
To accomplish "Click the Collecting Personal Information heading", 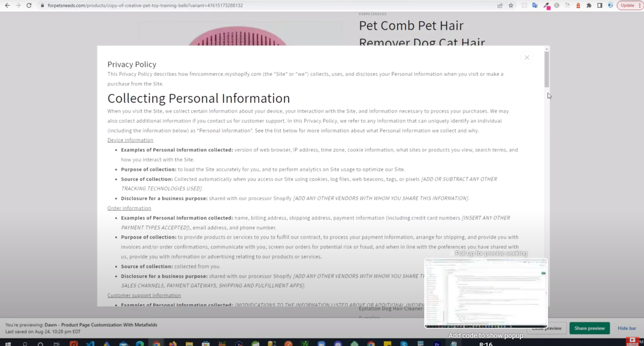I will pos(198,98).
